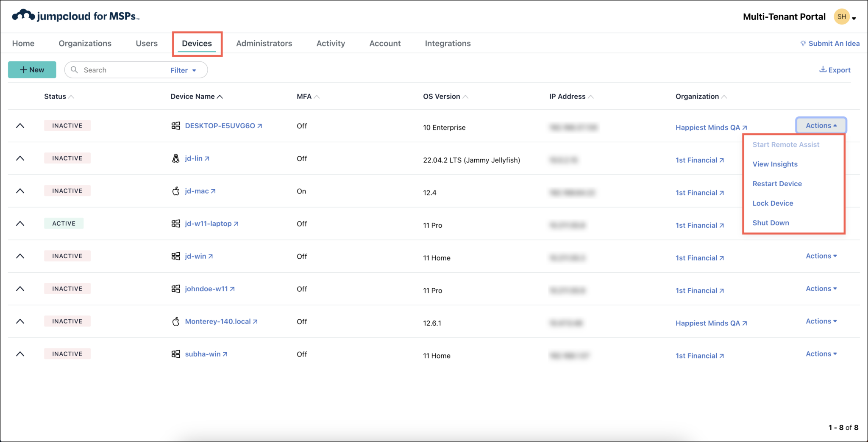Image resolution: width=868 pixels, height=442 pixels.
Task: Click the Export download icon
Action: coord(822,69)
